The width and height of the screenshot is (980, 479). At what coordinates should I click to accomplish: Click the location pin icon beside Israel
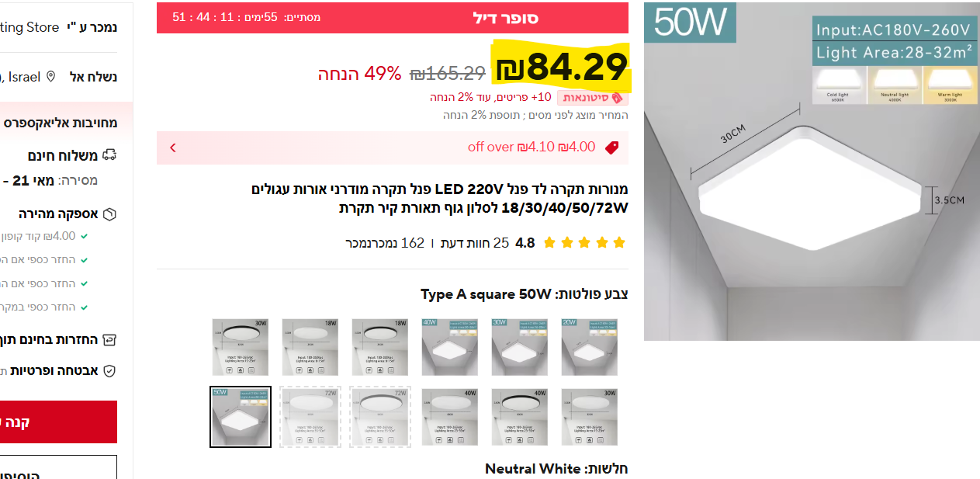[x=51, y=76]
